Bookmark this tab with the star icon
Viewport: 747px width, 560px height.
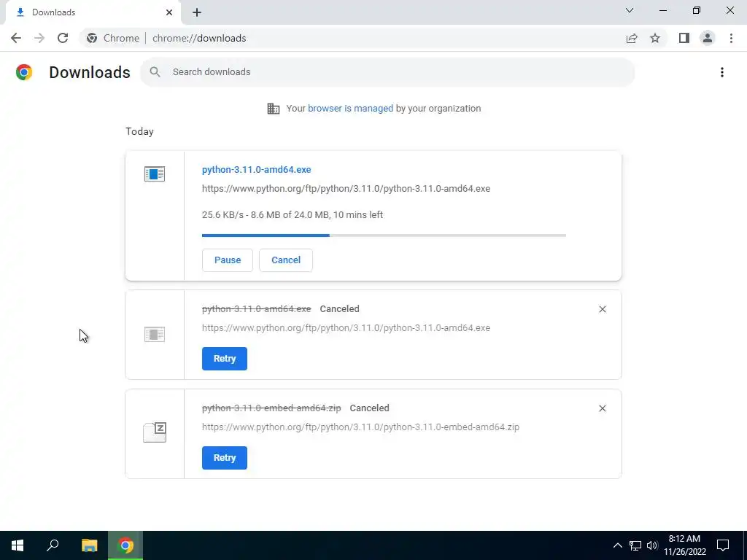click(x=655, y=38)
